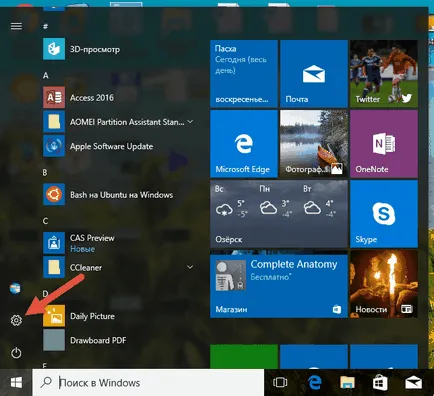Open the Фотографии photos tile

[x=314, y=144]
